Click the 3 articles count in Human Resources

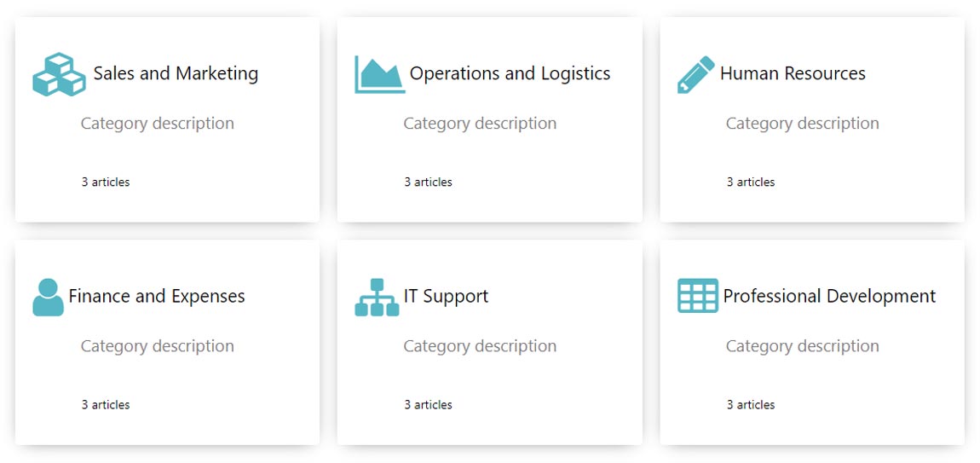tap(751, 182)
